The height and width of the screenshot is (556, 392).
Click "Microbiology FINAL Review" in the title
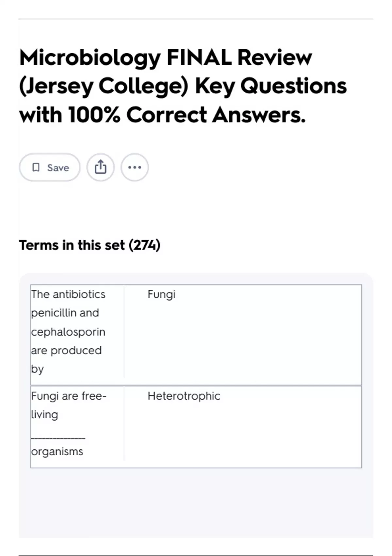(x=165, y=58)
